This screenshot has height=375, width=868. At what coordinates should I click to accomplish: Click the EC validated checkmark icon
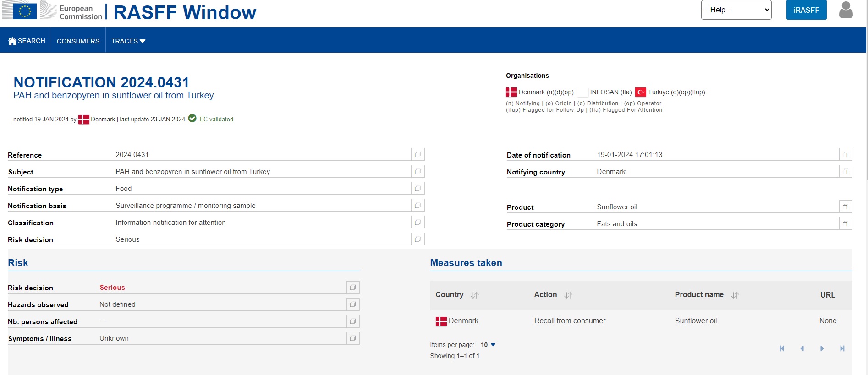[x=192, y=119]
